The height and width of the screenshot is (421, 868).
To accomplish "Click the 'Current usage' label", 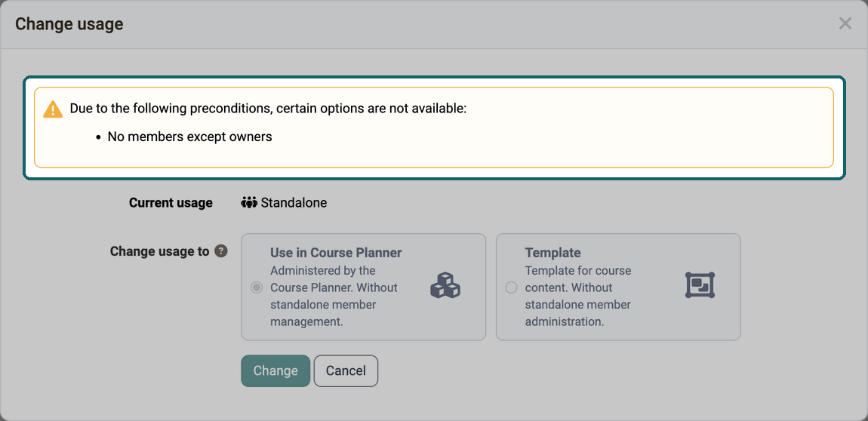I will point(171,203).
